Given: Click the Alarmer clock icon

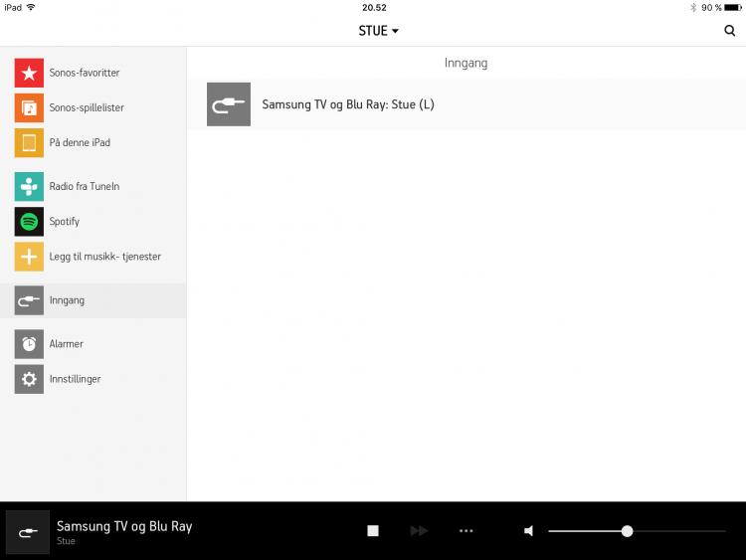Looking at the screenshot, I should tap(29, 344).
